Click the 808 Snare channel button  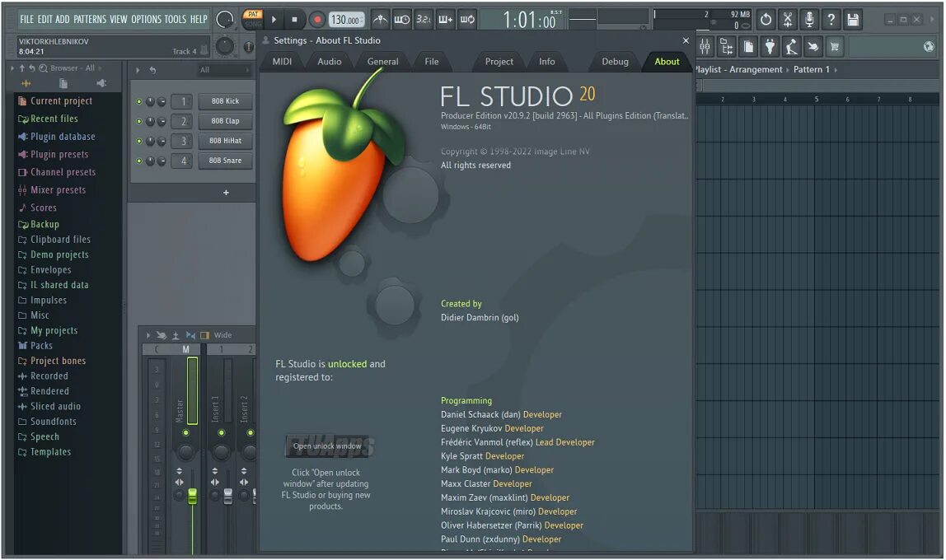click(x=225, y=161)
